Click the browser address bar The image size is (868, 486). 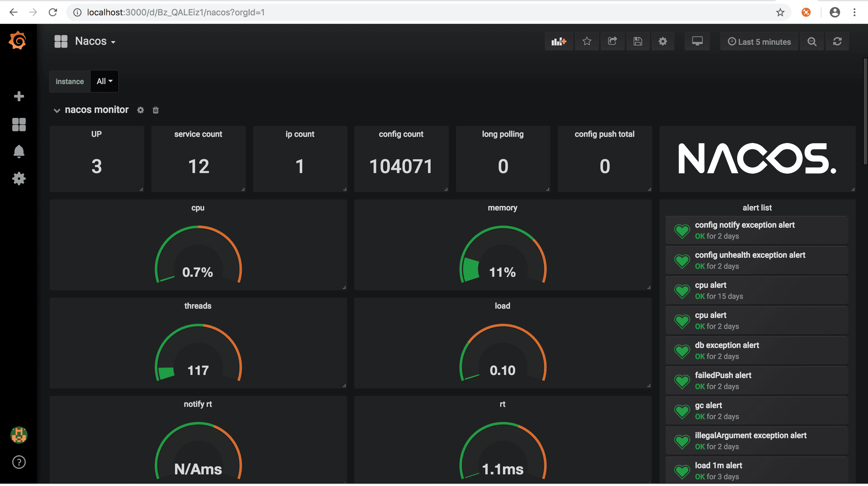[x=236, y=13]
